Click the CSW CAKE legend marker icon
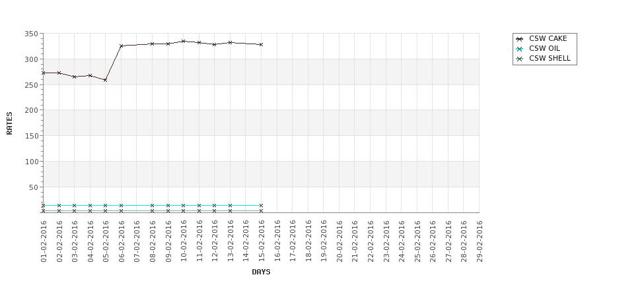Image resolution: width=644 pixels, height=283 pixels. coord(520,39)
